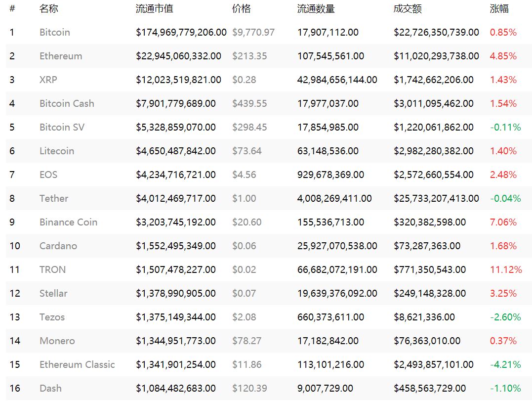532x401 pixels.
Task: Click the Litecoin name link
Action: (57, 151)
